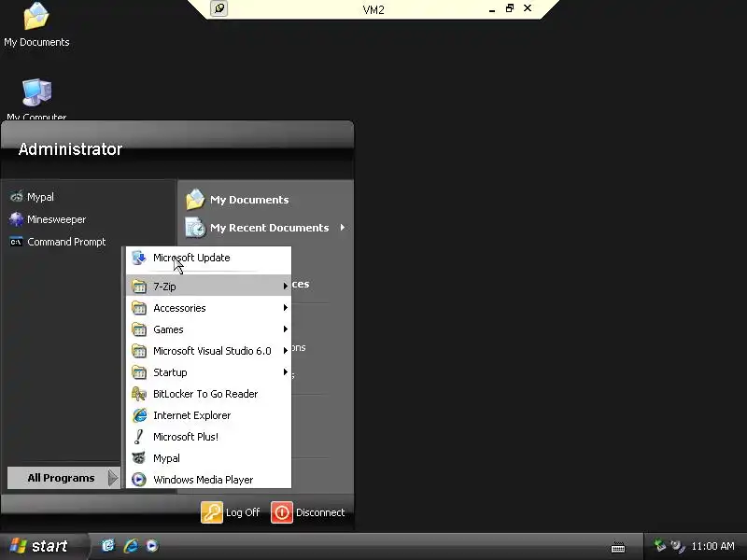The image size is (747, 560).
Task: Open My Documents desktop icon
Action: tap(36, 25)
